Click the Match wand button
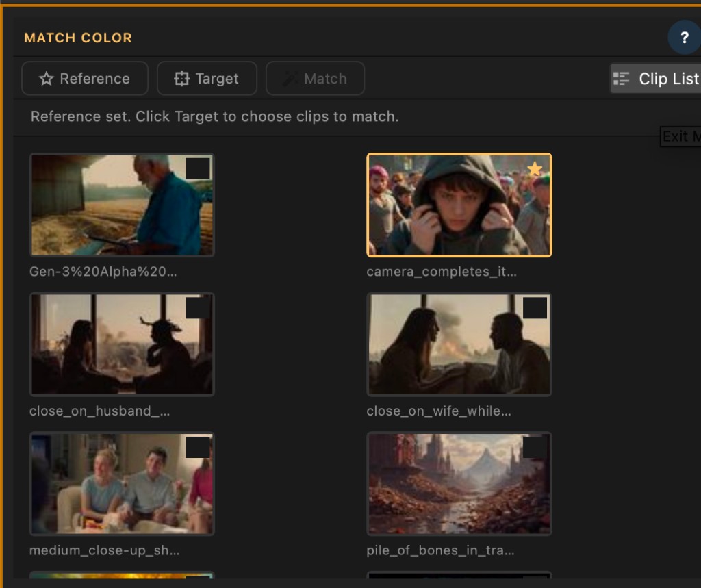 (x=315, y=79)
